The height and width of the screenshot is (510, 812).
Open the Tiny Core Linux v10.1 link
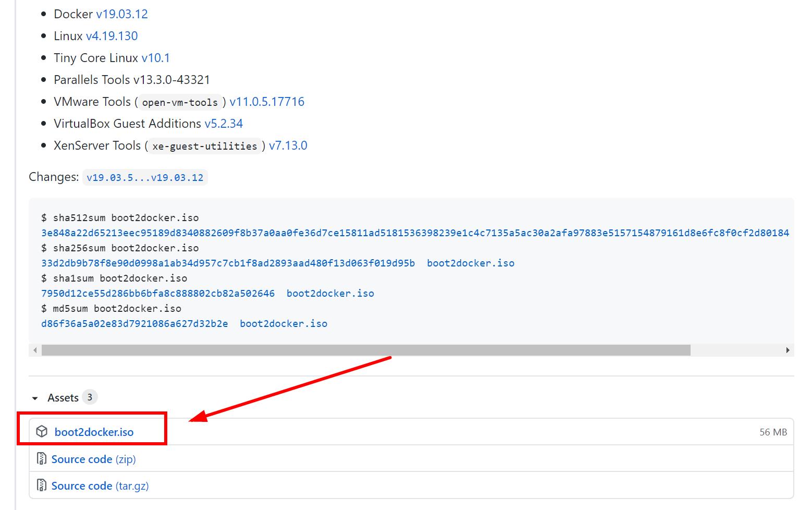tap(156, 58)
